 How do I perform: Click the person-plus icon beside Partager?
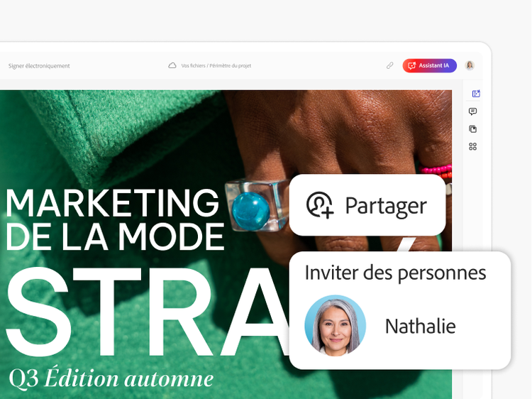point(320,205)
